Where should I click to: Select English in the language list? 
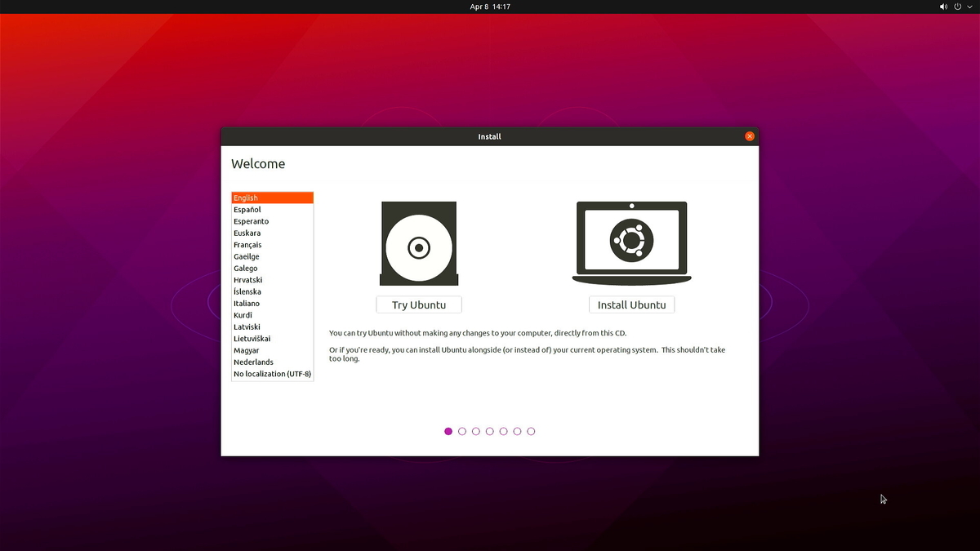[x=273, y=198]
